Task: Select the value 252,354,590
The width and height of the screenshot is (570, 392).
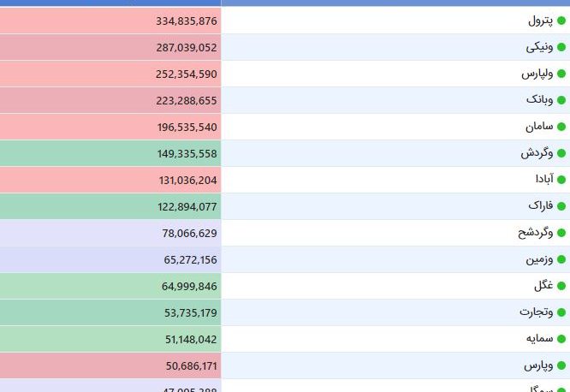Action: coord(187,74)
